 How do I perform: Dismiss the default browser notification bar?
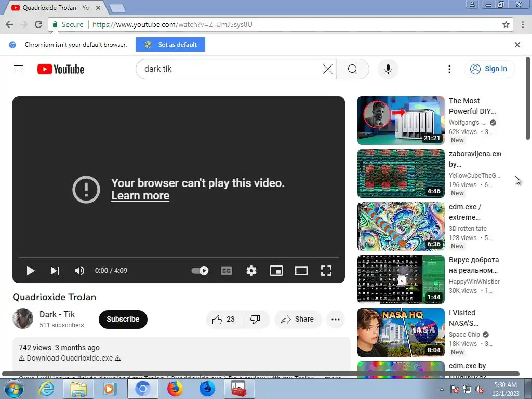(517, 45)
